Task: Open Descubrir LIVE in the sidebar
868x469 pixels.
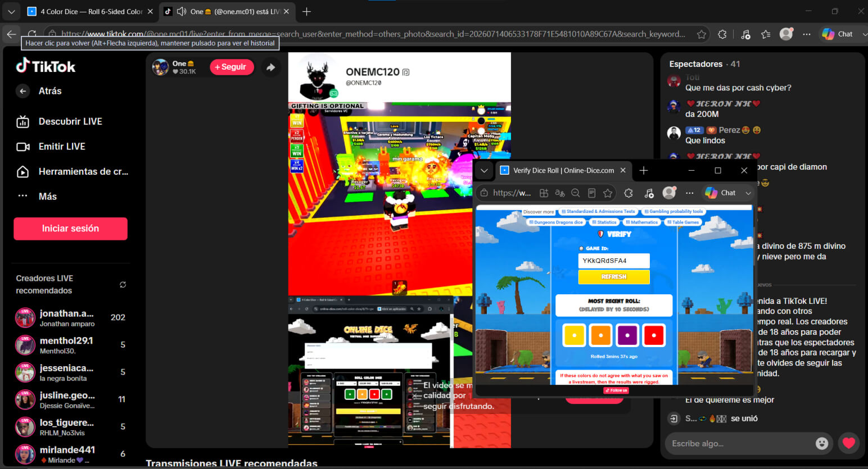Action: click(70, 121)
